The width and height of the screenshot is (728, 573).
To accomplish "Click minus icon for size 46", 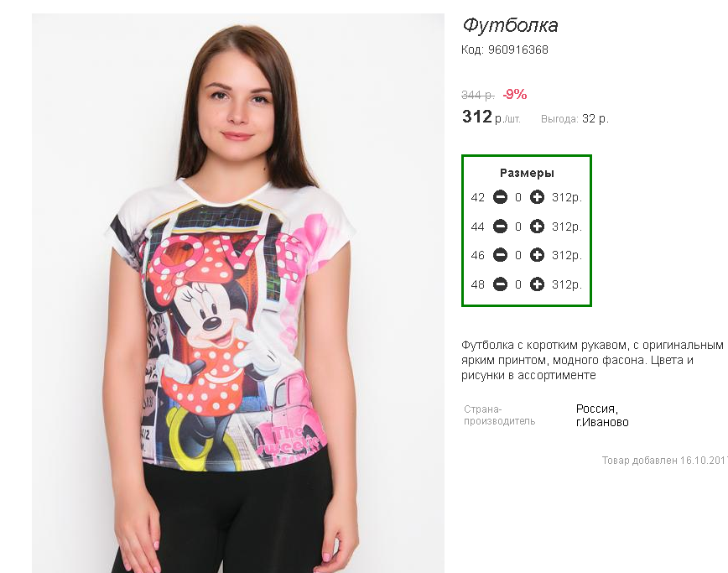I will pos(500,255).
